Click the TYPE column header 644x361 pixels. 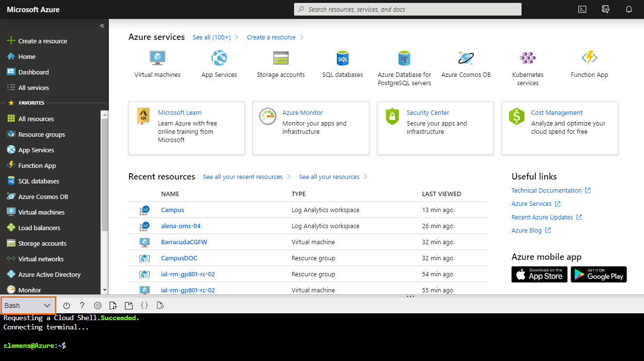coord(298,194)
